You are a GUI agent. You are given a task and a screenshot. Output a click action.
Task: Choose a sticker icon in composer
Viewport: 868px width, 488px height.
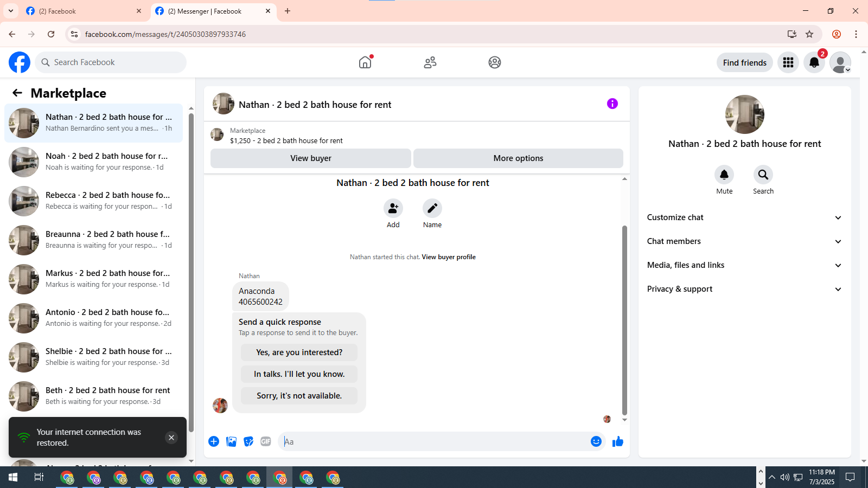pos(248,441)
